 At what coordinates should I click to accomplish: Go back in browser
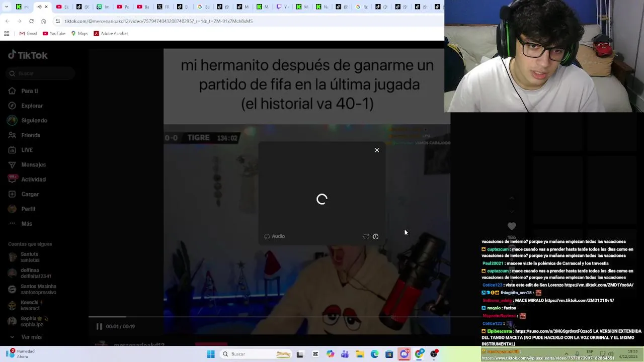pos(7,21)
